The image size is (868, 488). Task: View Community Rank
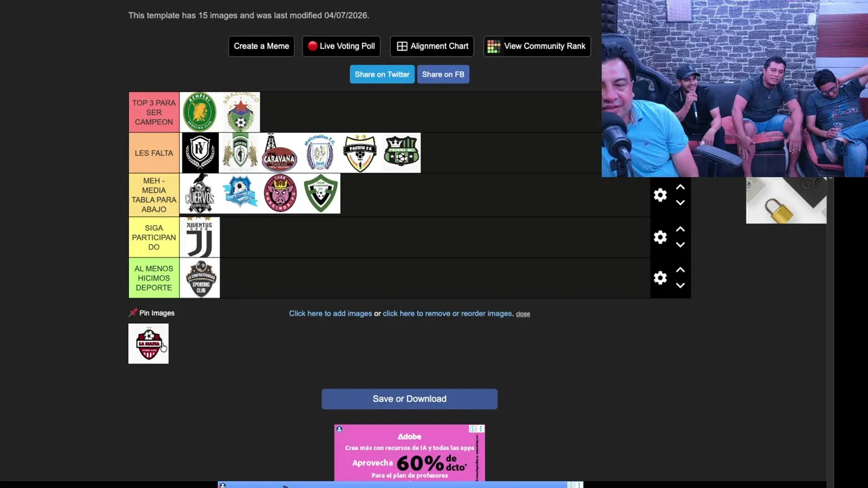point(536,46)
